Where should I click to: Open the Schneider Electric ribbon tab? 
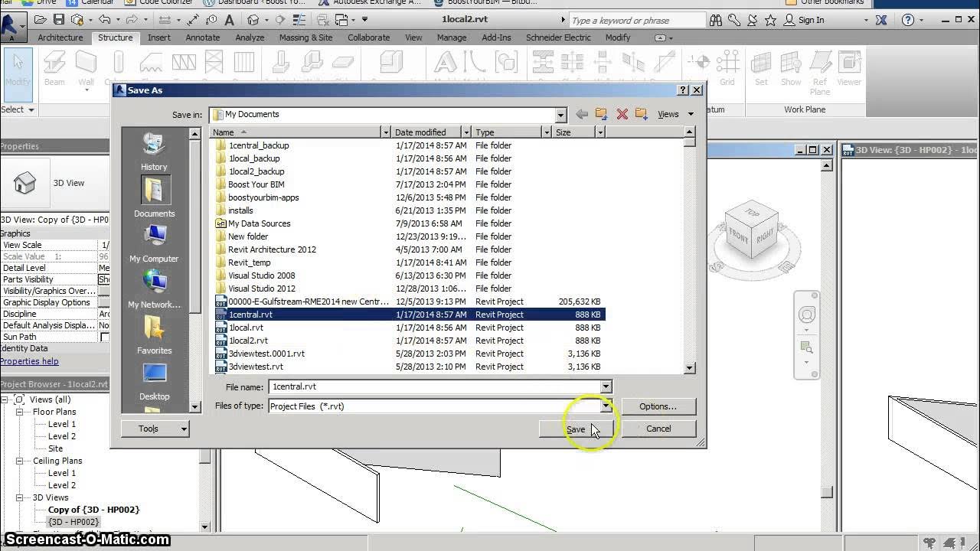pos(558,37)
